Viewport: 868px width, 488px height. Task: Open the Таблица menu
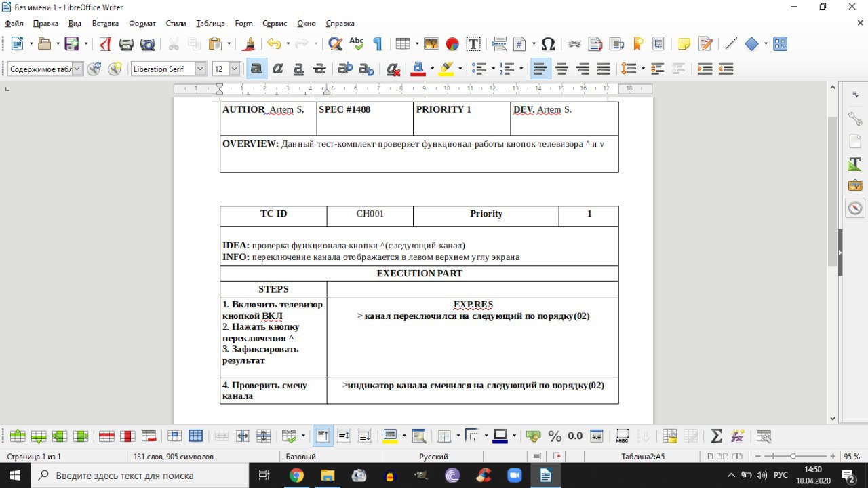pos(210,23)
